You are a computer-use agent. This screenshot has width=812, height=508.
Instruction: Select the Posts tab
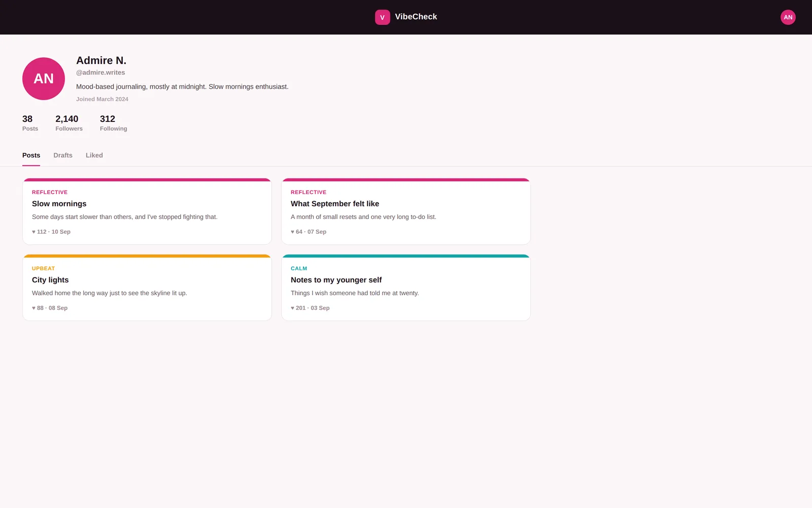coord(31,155)
